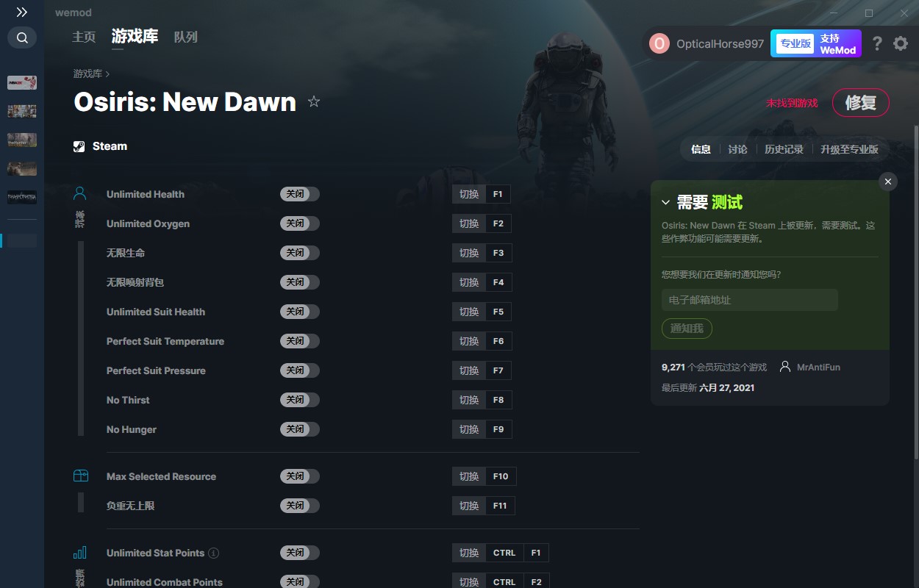Click the stats bar chart category icon

(80, 553)
